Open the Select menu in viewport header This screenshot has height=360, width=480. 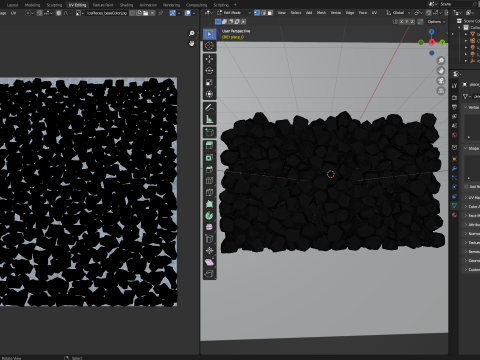[x=296, y=13]
